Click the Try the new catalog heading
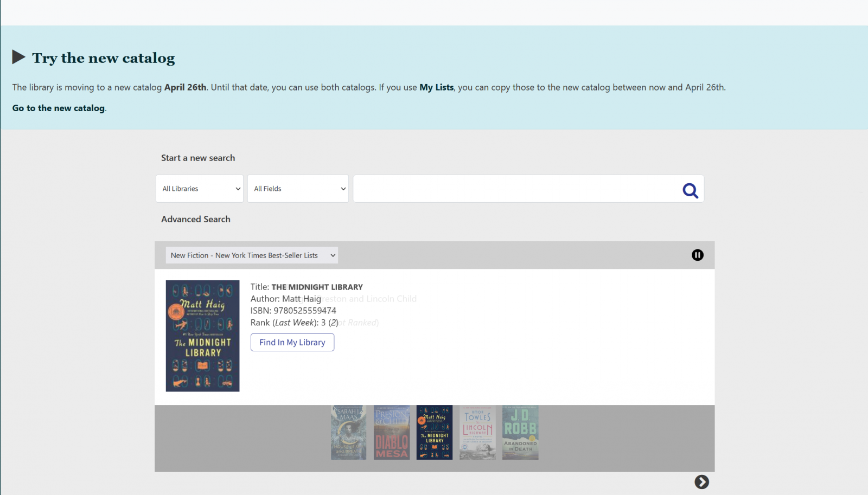The width and height of the screenshot is (868, 495). 104,58
